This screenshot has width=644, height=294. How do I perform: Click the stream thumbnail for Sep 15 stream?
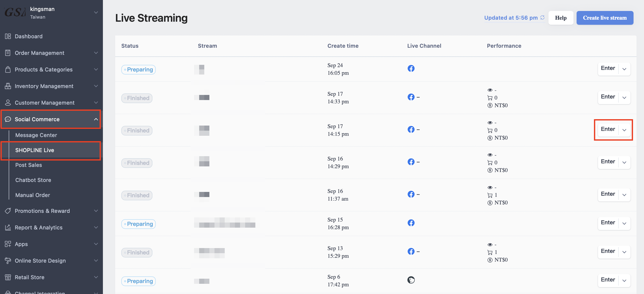click(x=225, y=223)
